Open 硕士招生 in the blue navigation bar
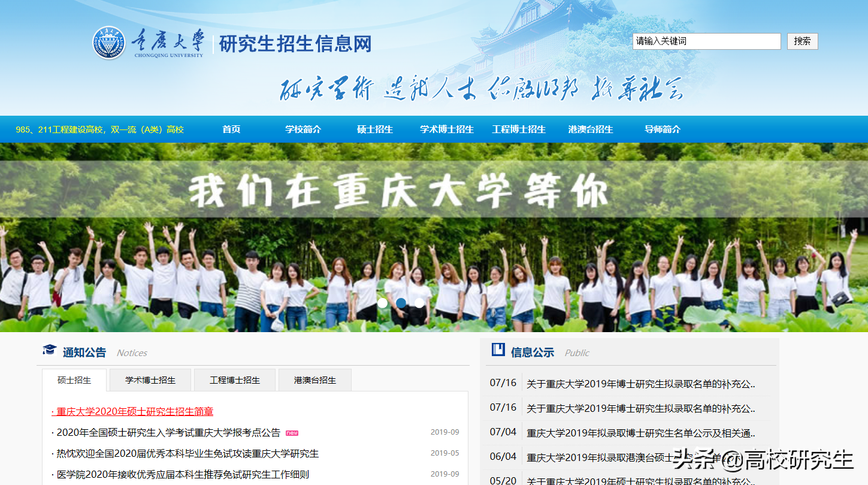 375,129
